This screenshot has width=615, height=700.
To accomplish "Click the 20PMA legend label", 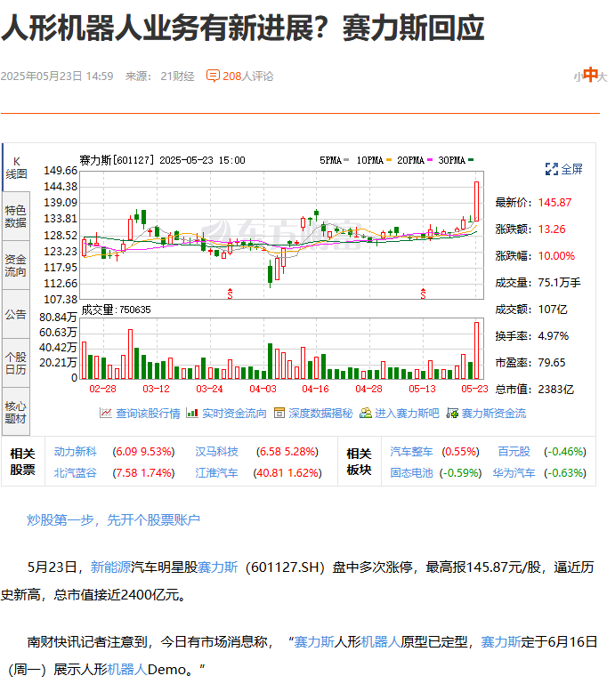I will point(410,160).
